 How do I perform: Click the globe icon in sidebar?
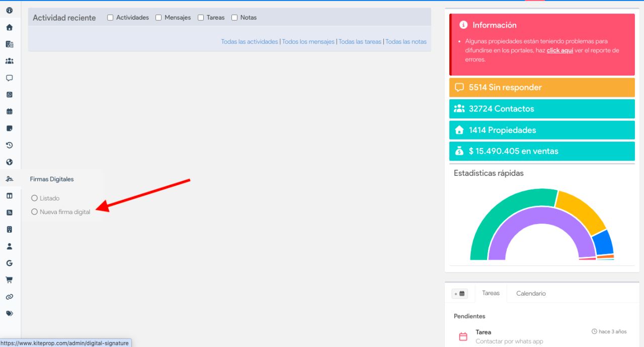point(9,162)
